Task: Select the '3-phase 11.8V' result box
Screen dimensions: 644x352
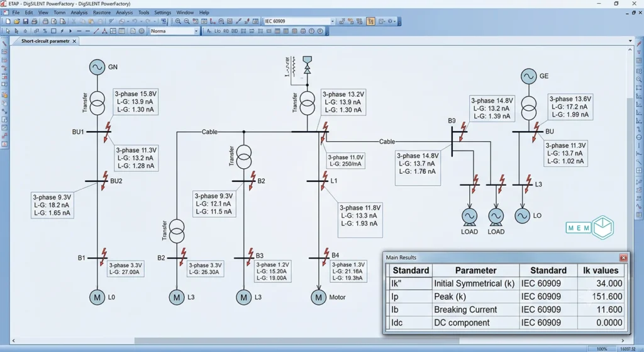Action: pyautogui.click(x=360, y=219)
